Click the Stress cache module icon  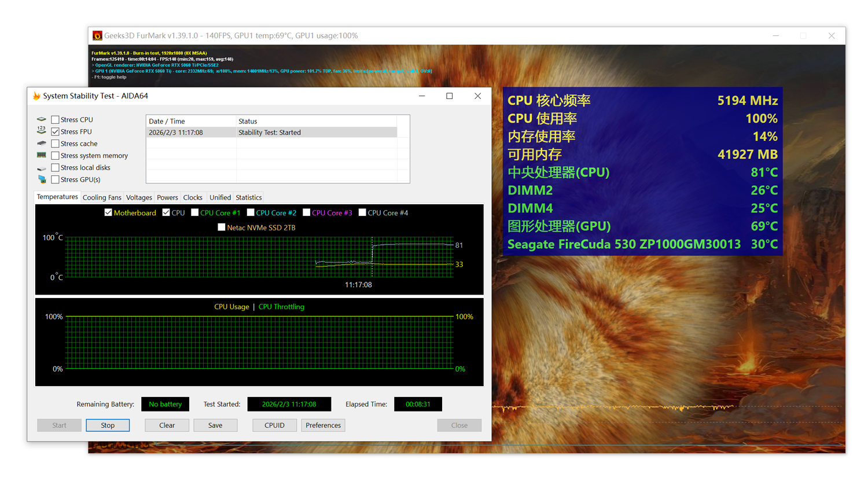coord(42,143)
